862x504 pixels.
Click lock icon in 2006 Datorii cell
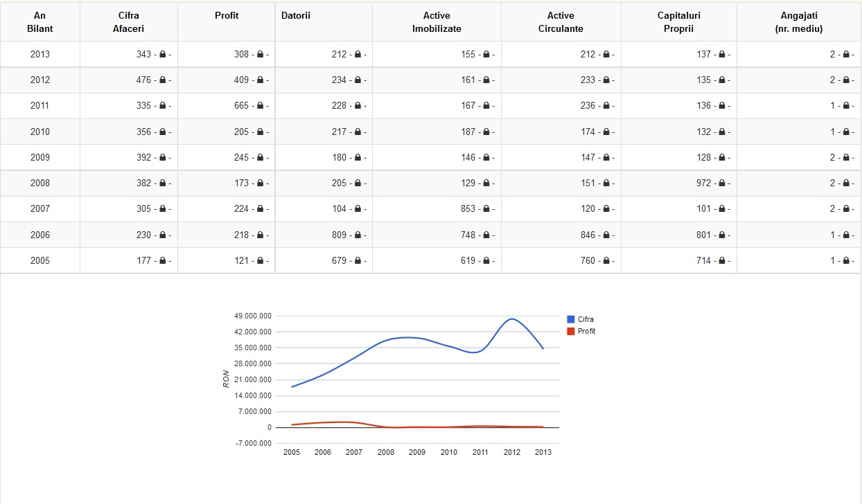tap(358, 235)
